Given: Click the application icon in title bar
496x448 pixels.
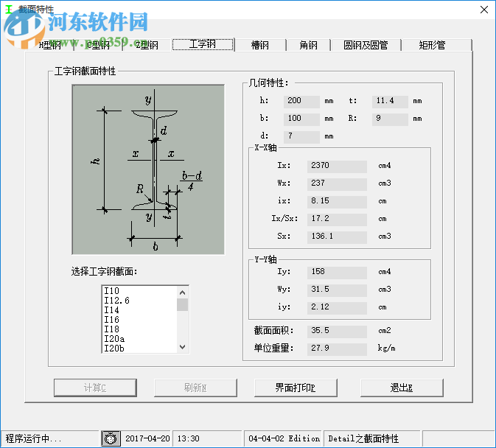Looking at the screenshot, I should pyautogui.click(x=9, y=10).
